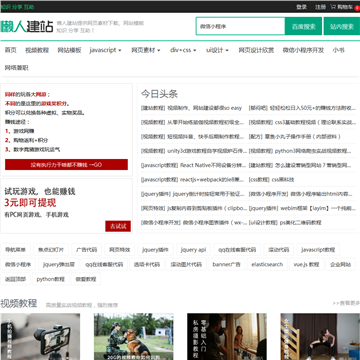Open the 小书 nav item
360x360 pixels.
(x=338, y=50)
